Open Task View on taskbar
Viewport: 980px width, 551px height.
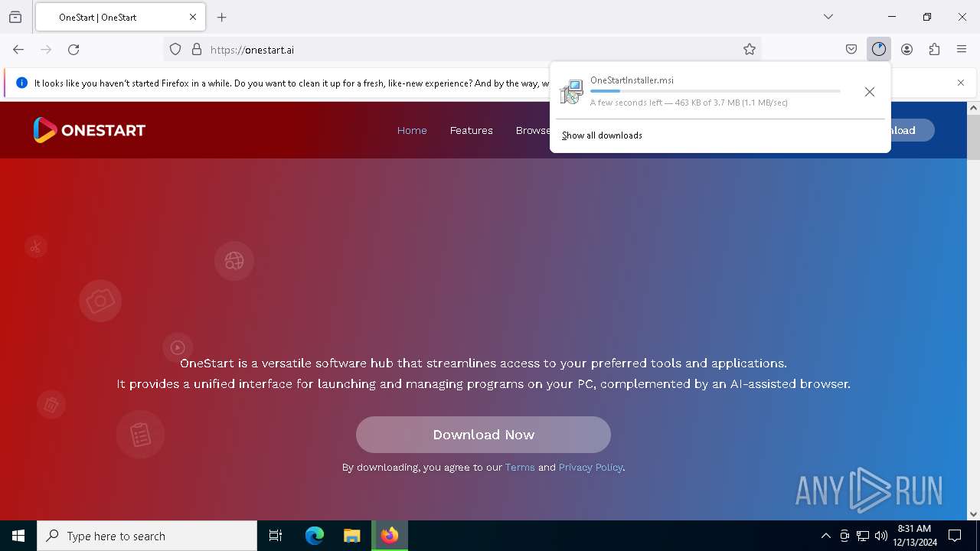(276, 536)
